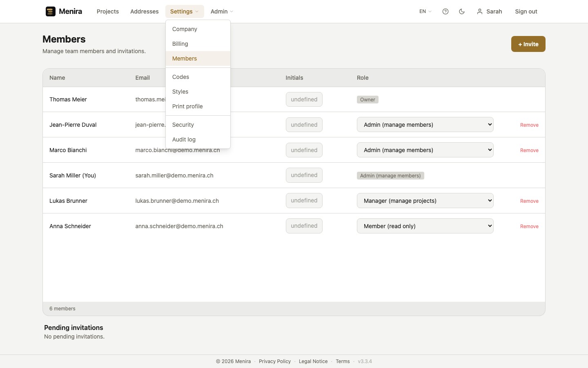This screenshot has height=368, width=588.
Task: Open Lukas Brunner's role selector
Action: [x=425, y=201]
